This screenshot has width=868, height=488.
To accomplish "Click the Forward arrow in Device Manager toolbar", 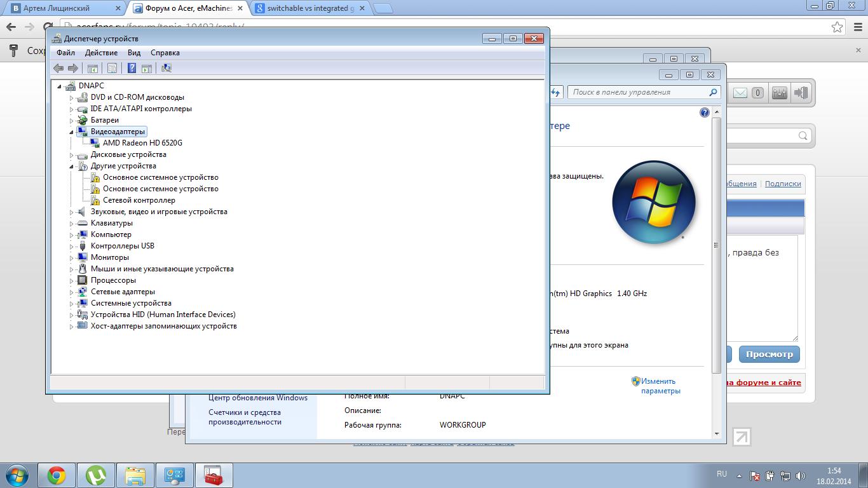I will point(73,68).
